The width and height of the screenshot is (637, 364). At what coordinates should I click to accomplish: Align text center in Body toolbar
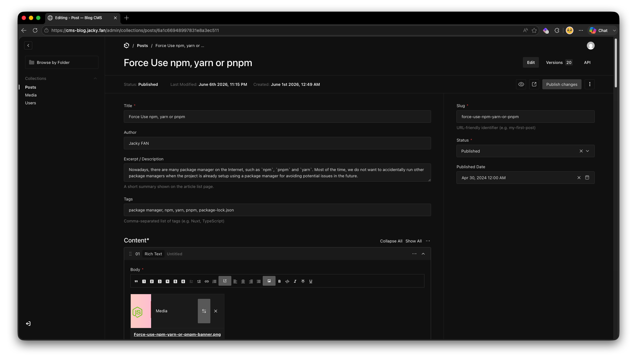[243, 281]
